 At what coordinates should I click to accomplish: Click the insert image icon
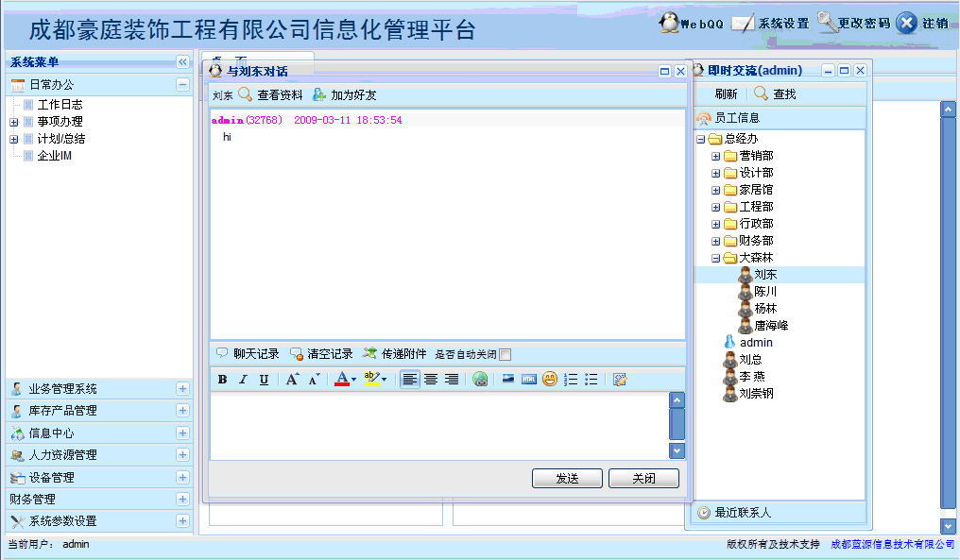[x=508, y=380]
